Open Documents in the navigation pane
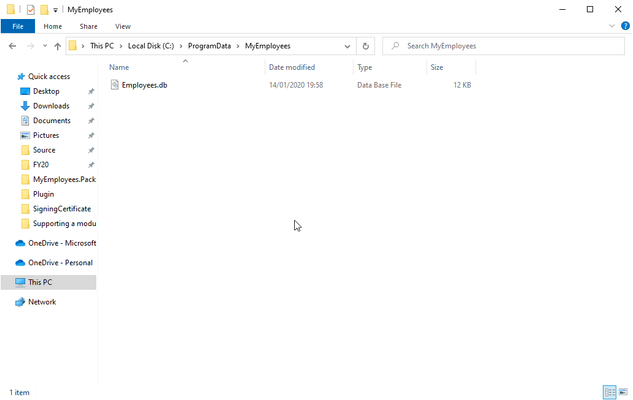 pos(52,121)
